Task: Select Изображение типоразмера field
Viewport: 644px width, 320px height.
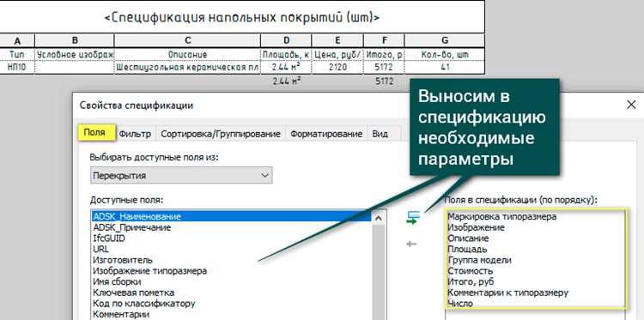Action: coord(232,271)
